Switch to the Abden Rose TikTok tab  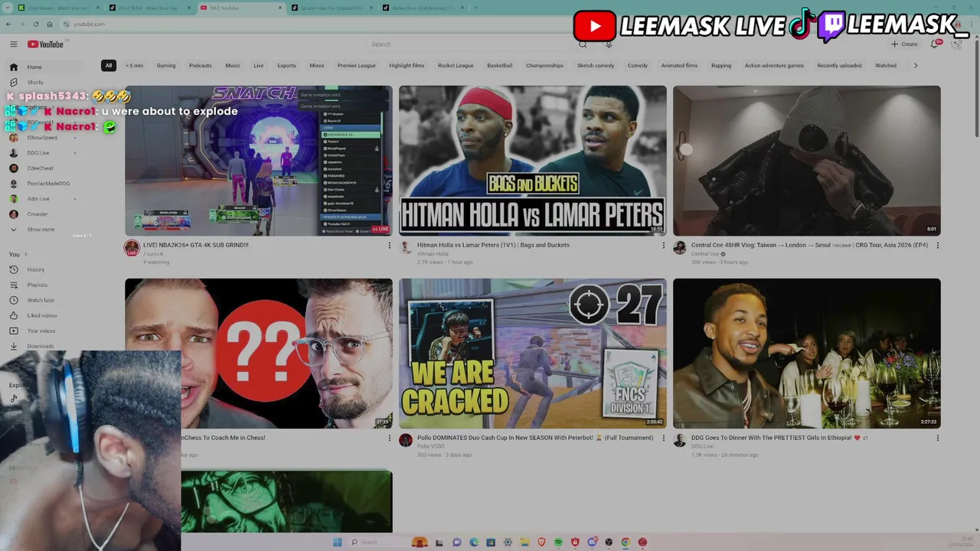click(x=423, y=8)
